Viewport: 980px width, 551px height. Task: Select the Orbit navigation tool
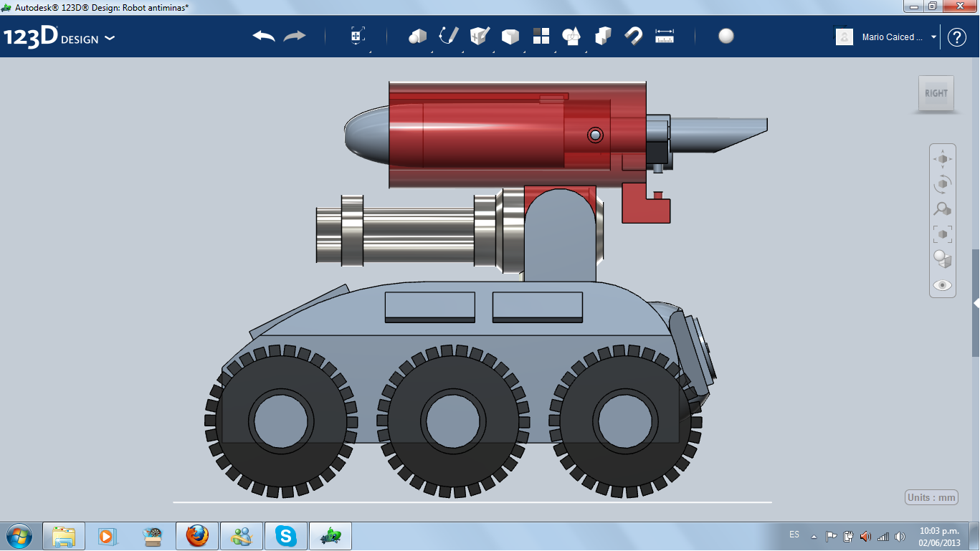click(943, 184)
